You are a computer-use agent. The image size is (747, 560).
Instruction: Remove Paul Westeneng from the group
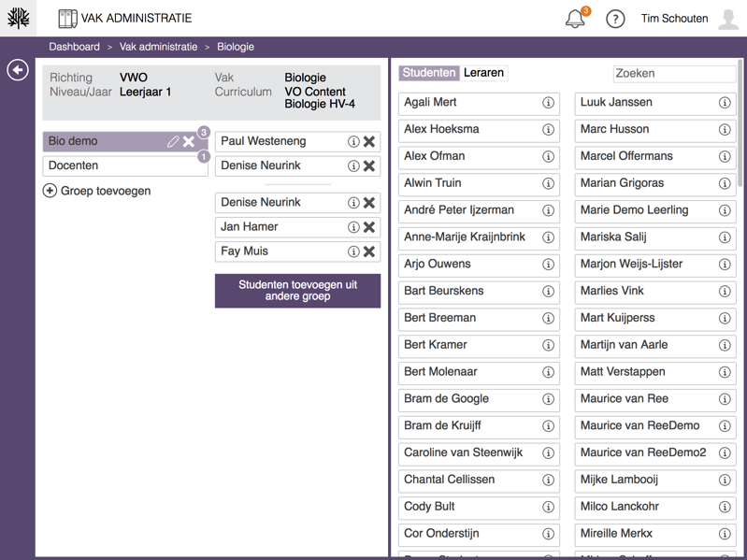(369, 141)
